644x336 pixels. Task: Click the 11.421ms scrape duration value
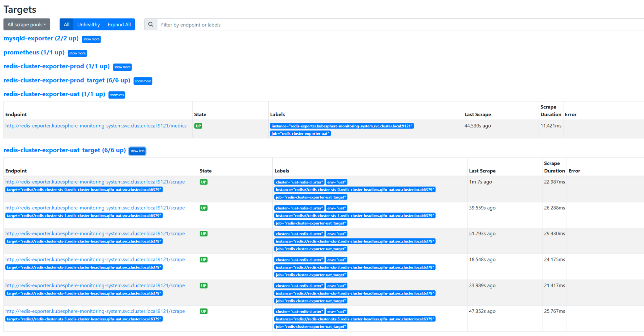(551, 126)
